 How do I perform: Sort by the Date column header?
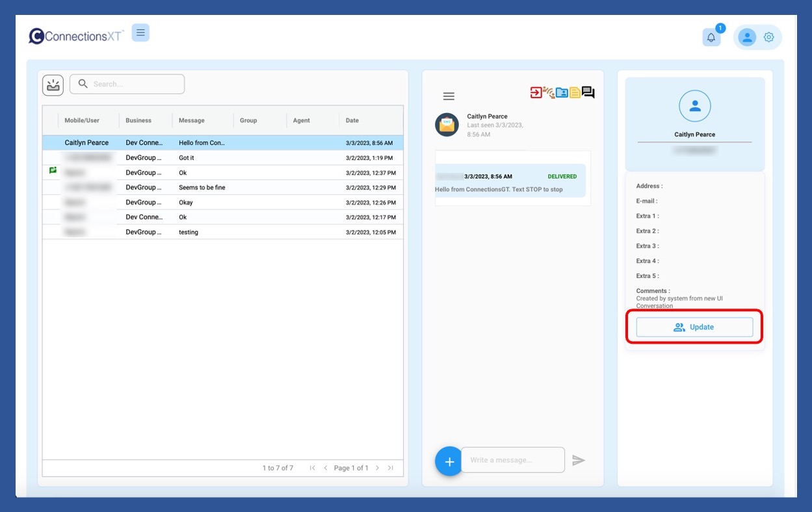(x=352, y=121)
